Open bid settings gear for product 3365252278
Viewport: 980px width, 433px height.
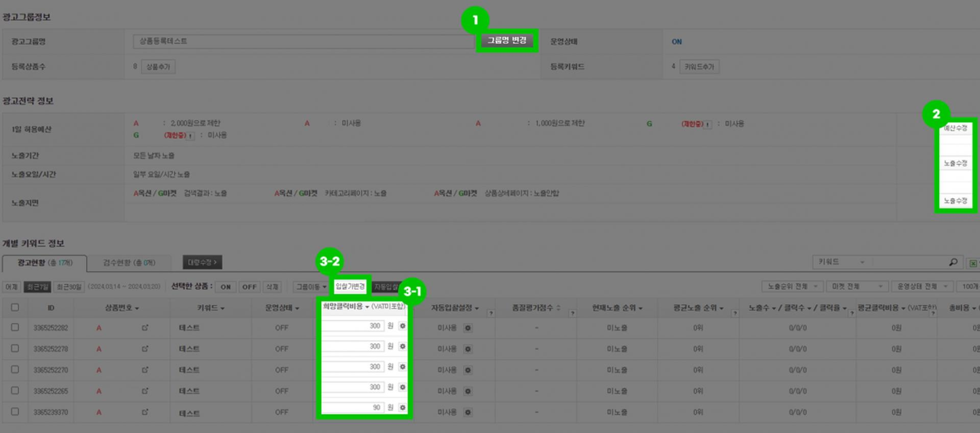pyautogui.click(x=402, y=347)
